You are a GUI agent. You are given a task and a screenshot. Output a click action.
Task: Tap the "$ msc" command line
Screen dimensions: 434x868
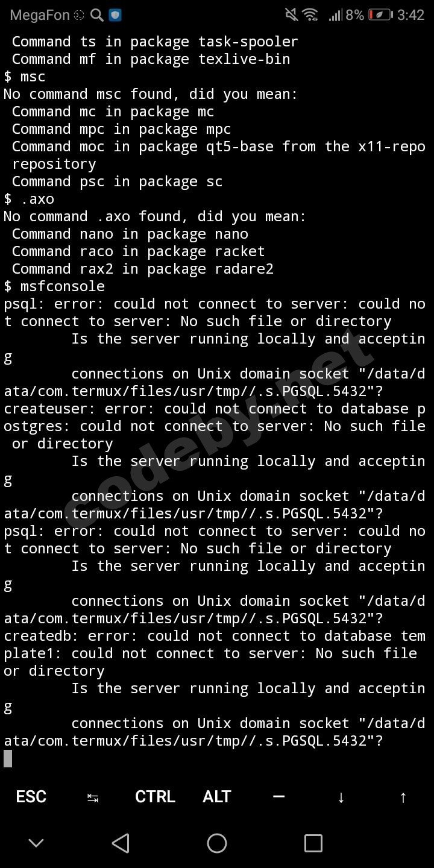click(x=25, y=77)
